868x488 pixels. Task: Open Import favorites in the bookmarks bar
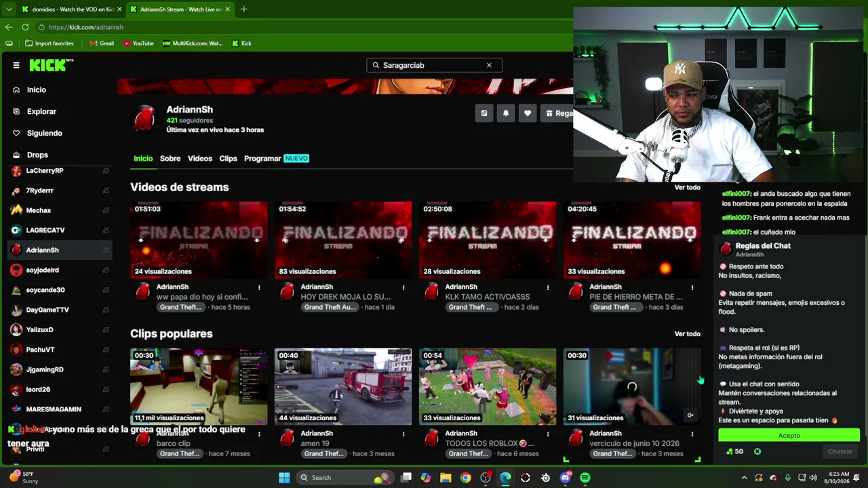(49, 43)
